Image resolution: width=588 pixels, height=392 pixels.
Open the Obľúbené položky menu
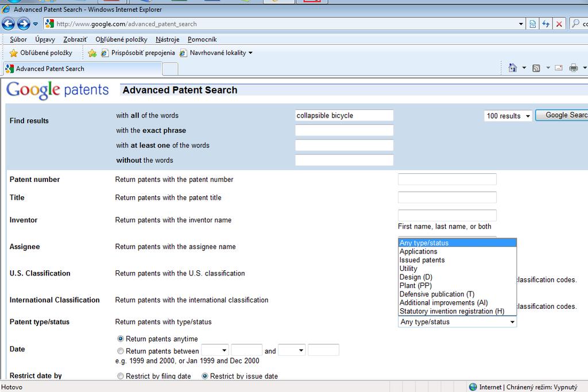pyautogui.click(x=121, y=40)
